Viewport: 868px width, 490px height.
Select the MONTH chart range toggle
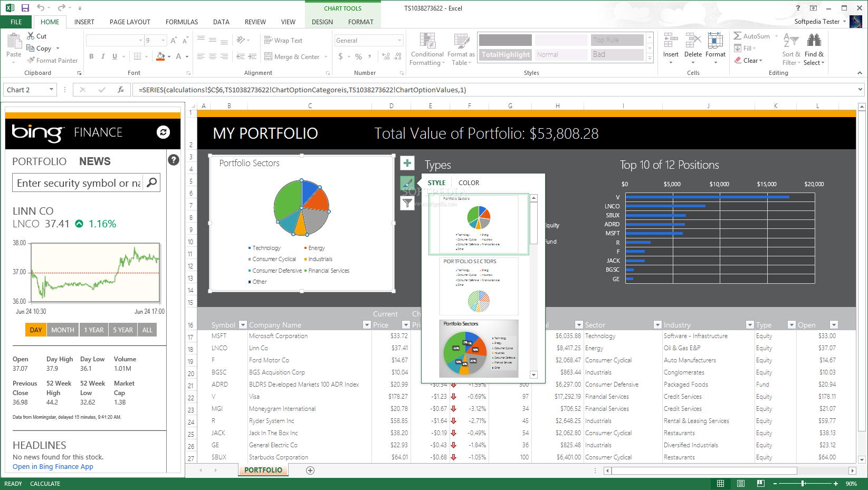coord(63,330)
